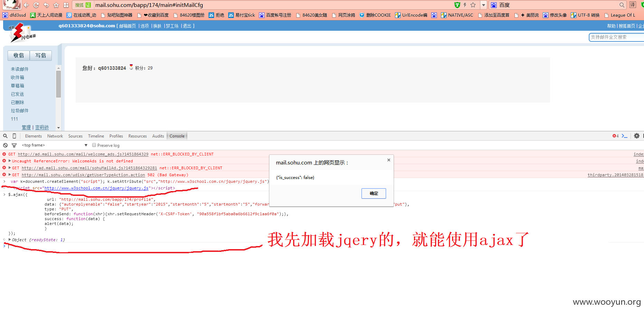Open the dfd3ssd bookmark
This screenshot has width=644, height=312.
14,15
